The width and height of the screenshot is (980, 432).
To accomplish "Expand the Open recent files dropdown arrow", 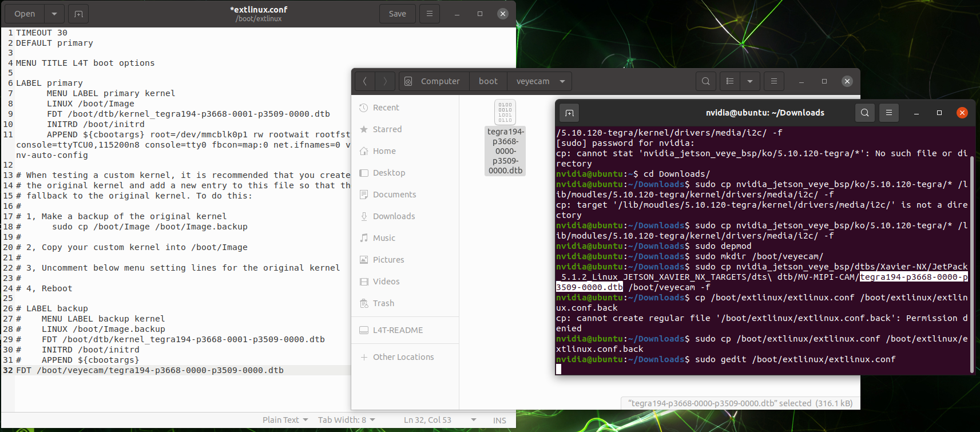I will point(54,14).
